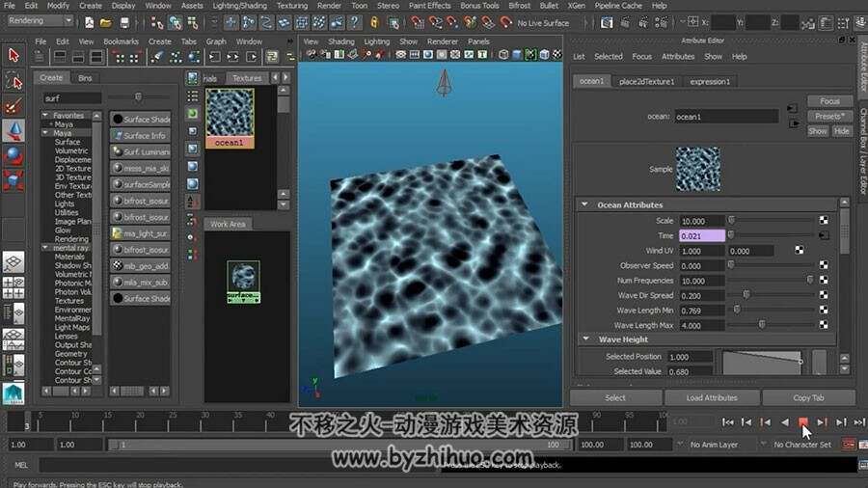The height and width of the screenshot is (488, 868).
Task: Go to end of playback range
Action: coord(859,422)
